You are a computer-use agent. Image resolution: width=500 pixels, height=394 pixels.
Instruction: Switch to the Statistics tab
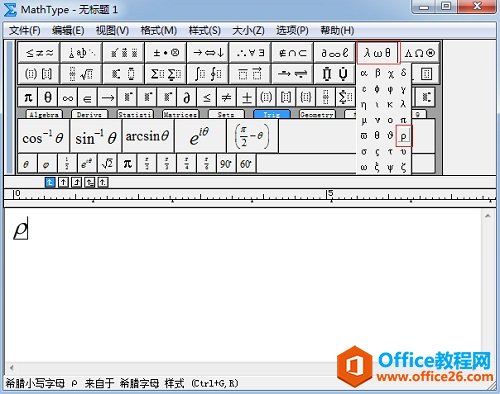(x=135, y=114)
